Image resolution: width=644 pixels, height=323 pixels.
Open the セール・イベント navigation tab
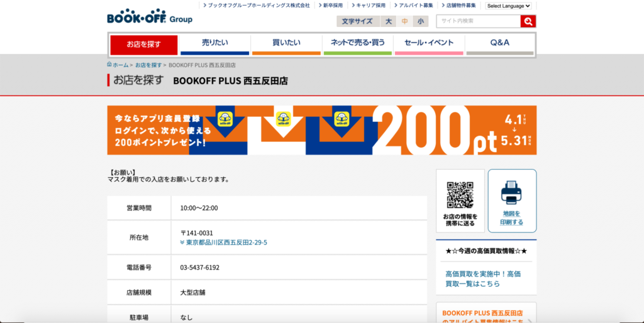(x=429, y=45)
